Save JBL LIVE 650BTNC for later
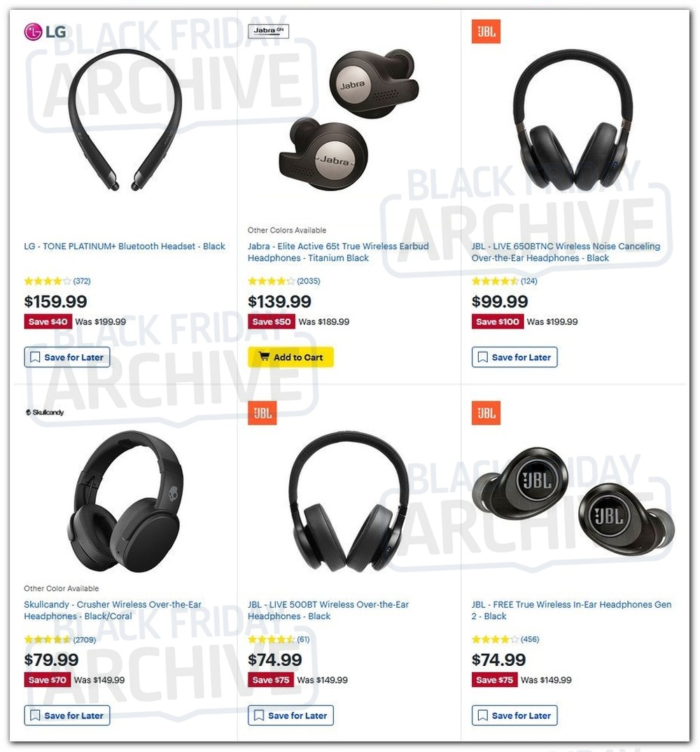The width and height of the screenshot is (700, 752). 514,357
